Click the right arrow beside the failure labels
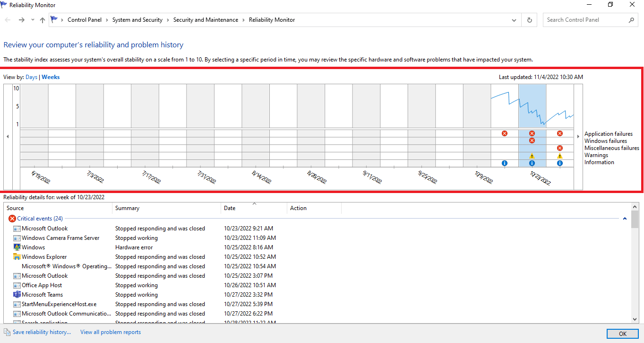This screenshot has width=644, height=343. [x=578, y=136]
